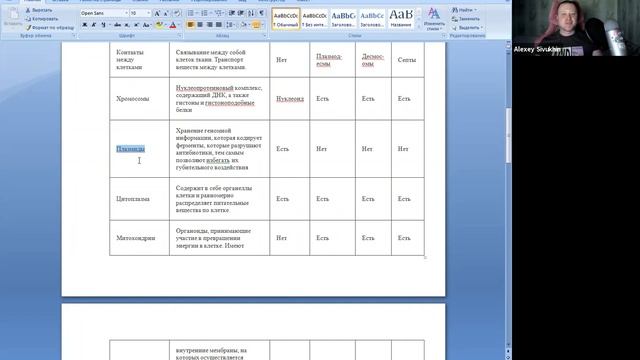
Task: Click the highlighted word Плазмиды
Action: click(x=131, y=149)
